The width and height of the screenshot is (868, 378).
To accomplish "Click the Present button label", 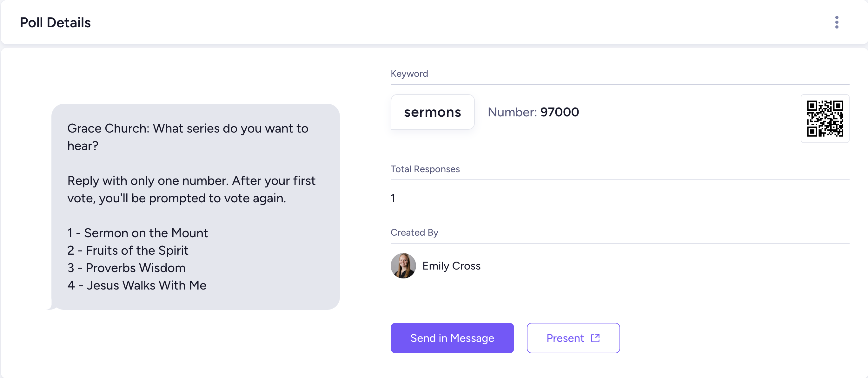I will [565, 338].
